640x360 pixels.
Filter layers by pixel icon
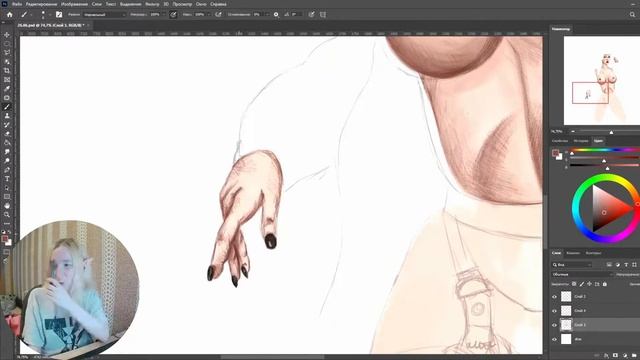point(609,265)
